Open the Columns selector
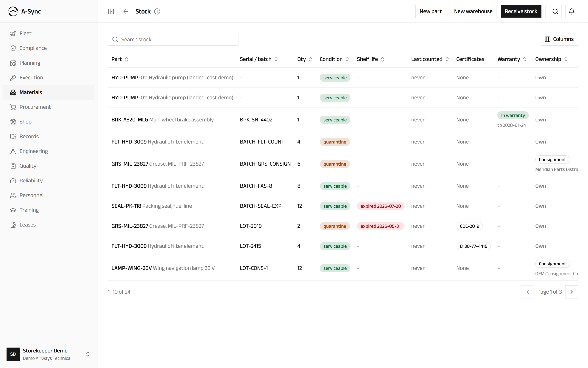This screenshot has height=368, width=588. (x=559, y=39)
